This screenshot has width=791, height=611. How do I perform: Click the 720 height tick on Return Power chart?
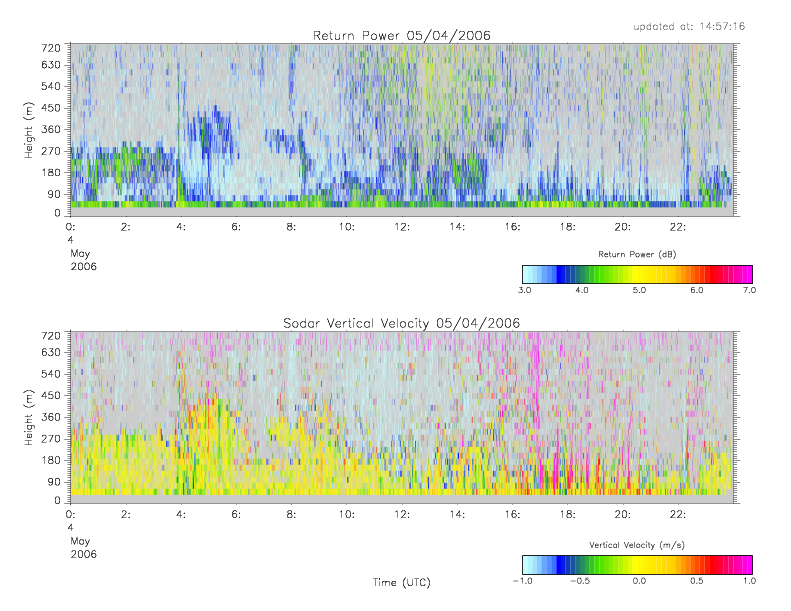click(51, 48)
